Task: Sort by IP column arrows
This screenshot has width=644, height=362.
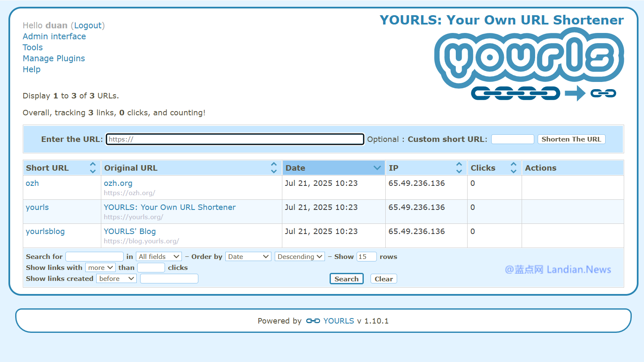Action: [x=459, y=168]
